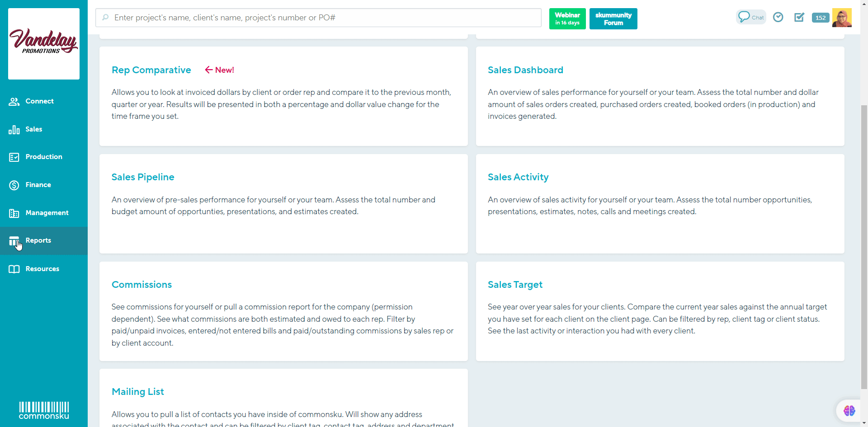Click the Finance dollar sign icon

tap(14, 185)
